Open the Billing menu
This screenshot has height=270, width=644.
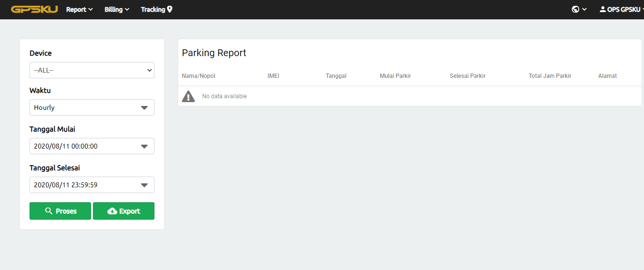point(117,9)
